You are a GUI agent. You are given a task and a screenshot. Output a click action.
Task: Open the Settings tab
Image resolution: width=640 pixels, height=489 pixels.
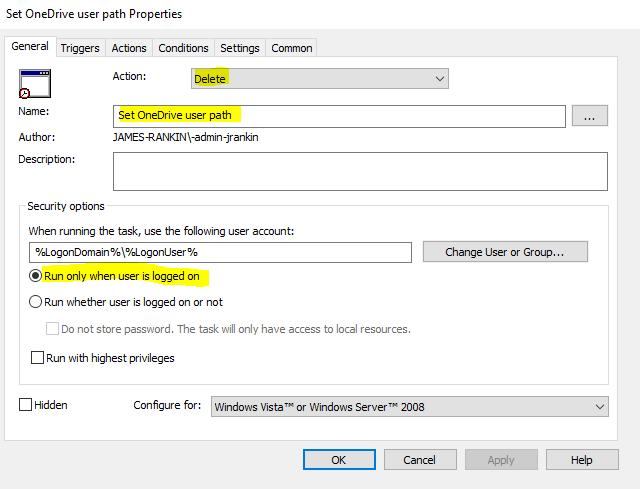click(240, 48)
